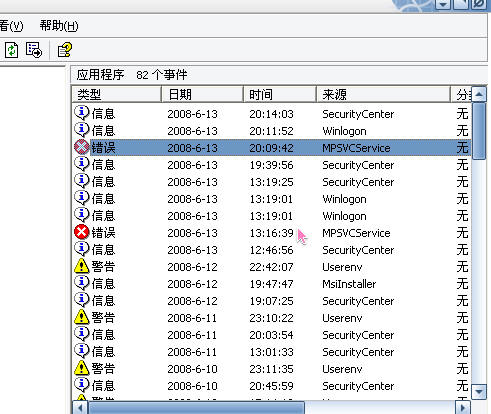
Task: Select the info icon of the 20:14:03 event
Action: pyautogui.click(x=82, y=113)
